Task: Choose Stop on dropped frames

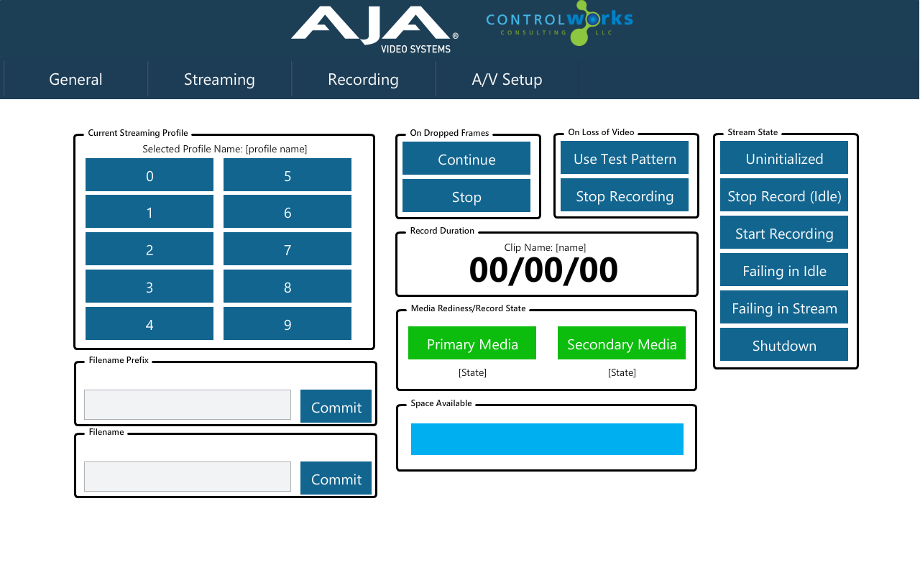Action: [x=466, y=196]
